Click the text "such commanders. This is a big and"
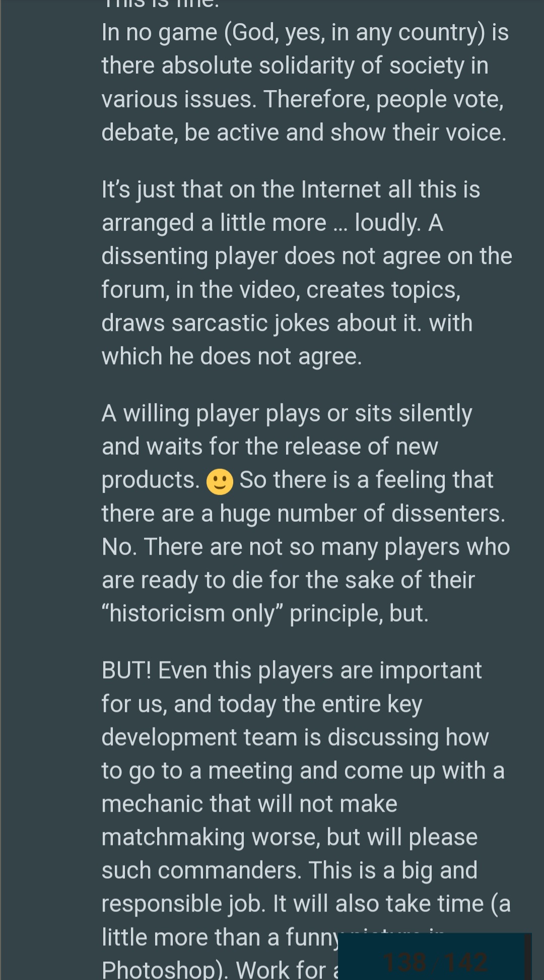 coord(289,871)
